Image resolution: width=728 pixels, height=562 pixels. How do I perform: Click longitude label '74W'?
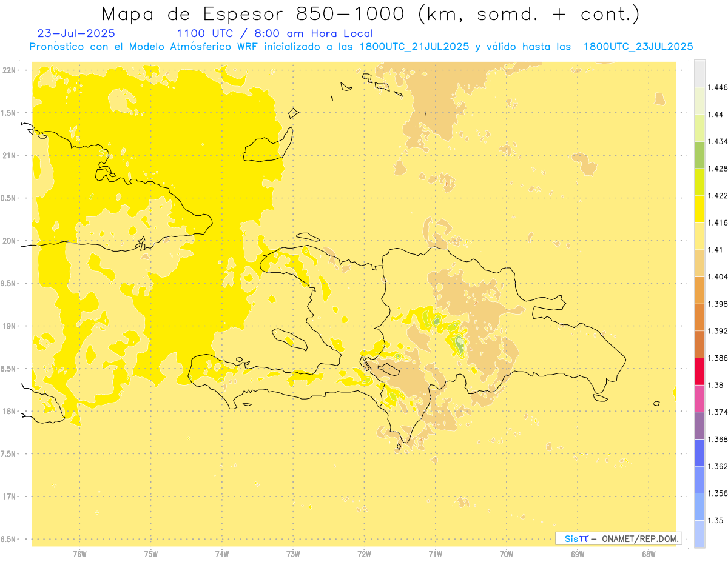pyautogui.click(x=222, y=554)
